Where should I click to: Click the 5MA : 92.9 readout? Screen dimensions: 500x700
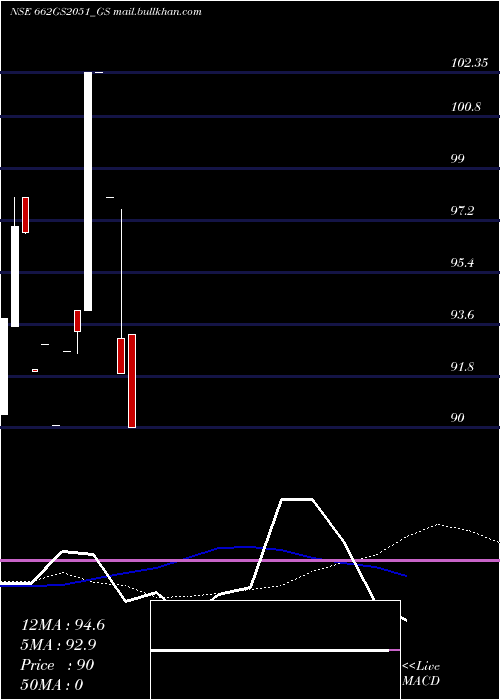[58, 645]
